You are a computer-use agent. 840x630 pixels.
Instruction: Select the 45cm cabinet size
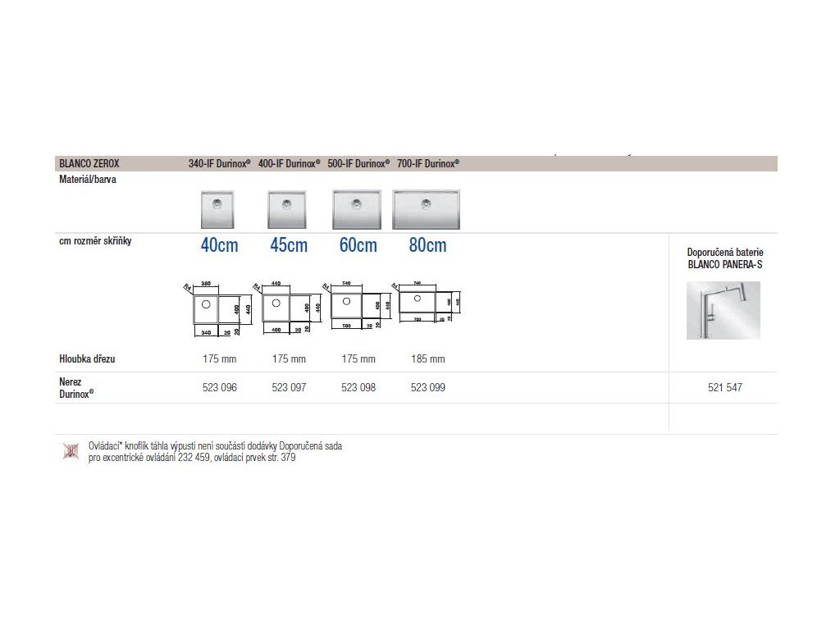[x=289, y=245]
